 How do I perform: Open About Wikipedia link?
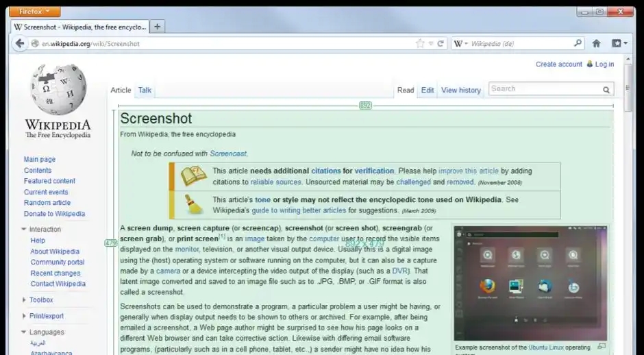(x=55, y=252)
